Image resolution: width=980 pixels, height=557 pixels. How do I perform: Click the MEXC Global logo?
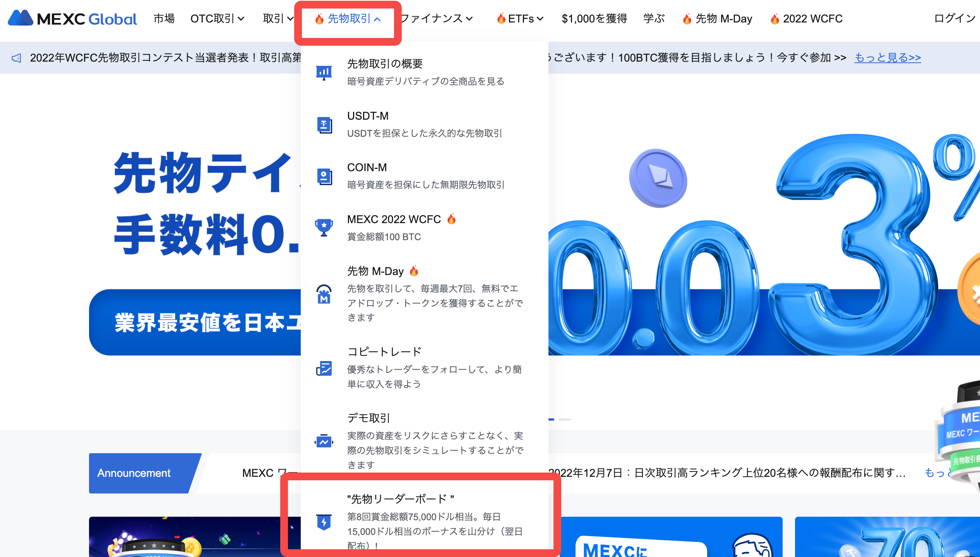point(72,18)
